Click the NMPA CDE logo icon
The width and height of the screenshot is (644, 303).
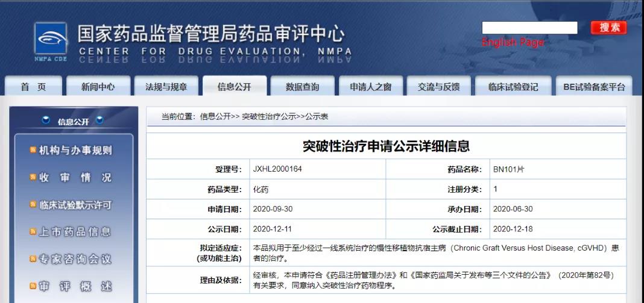click(51, 38)
